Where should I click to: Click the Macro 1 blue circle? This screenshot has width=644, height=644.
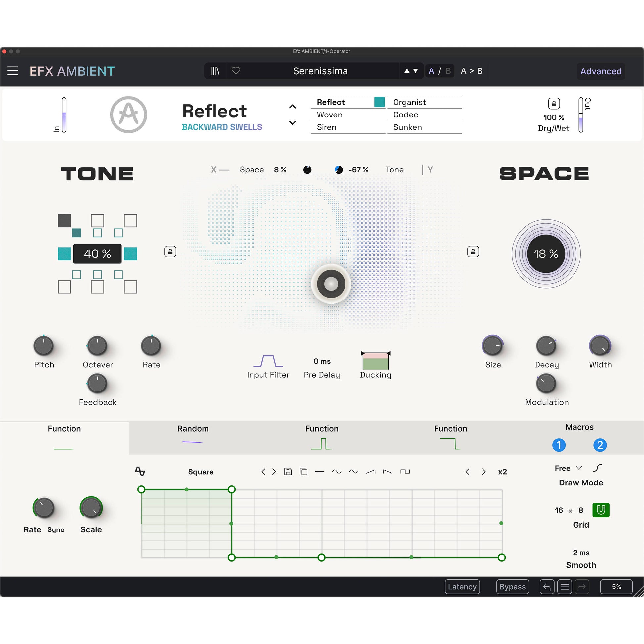click(559, 445)
